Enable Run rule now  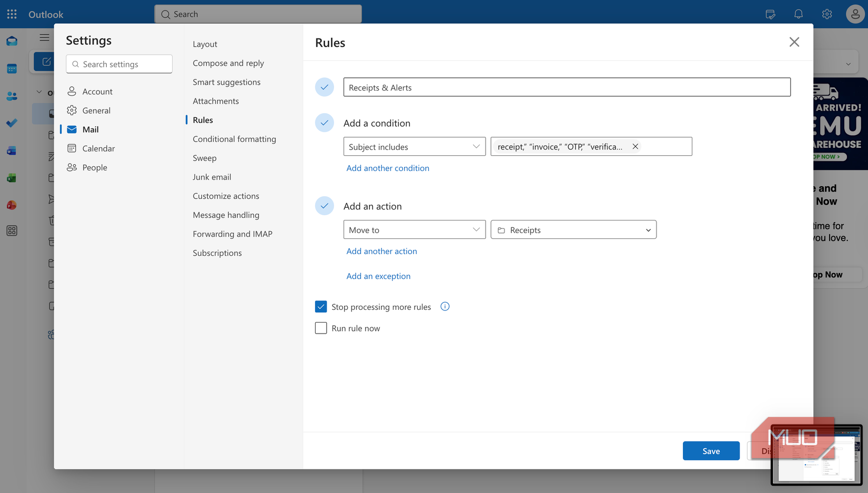(321, 328)
